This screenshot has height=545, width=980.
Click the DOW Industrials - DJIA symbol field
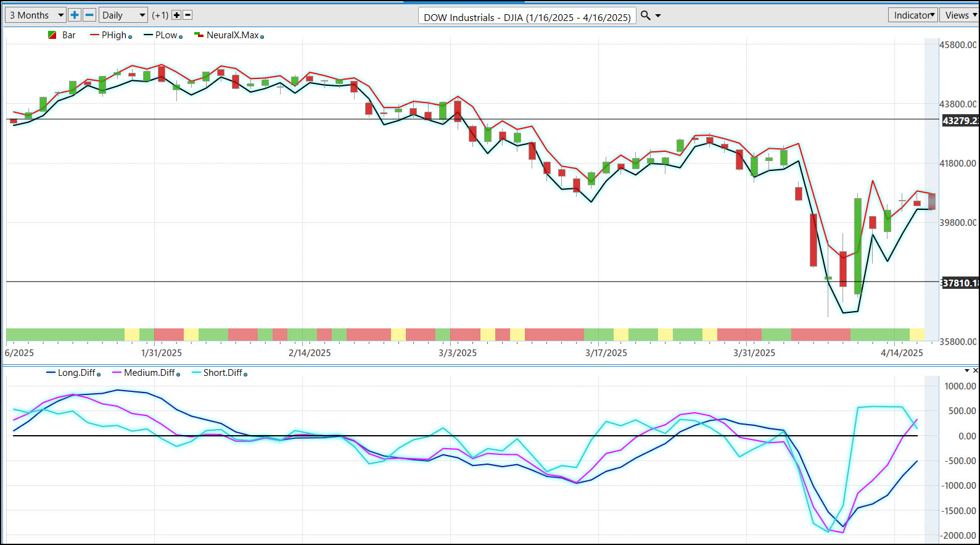click(x=527, y=17)
